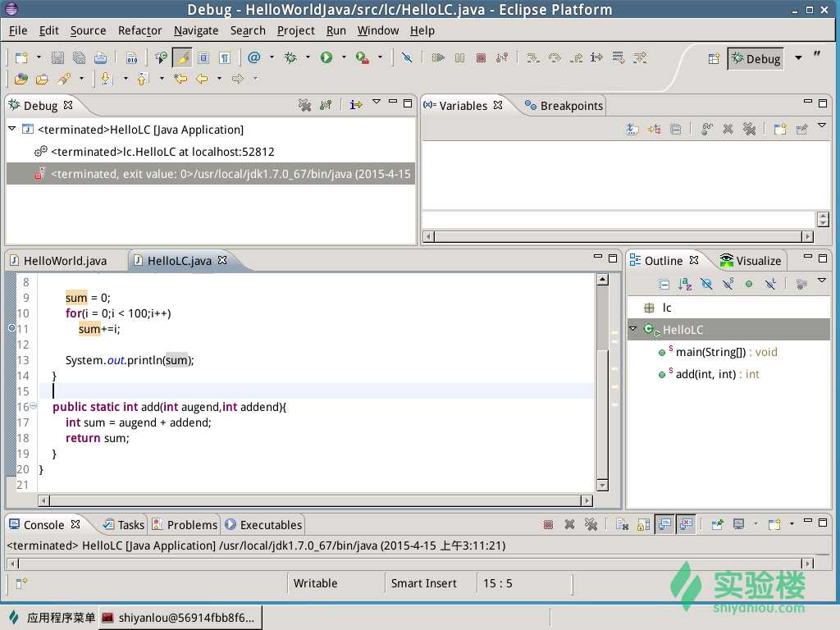Viewport: 840px width, 630px height.
Task: Click the Suspend debug toolbar icon
Action: pyautogui.click(x=459, y=57)
